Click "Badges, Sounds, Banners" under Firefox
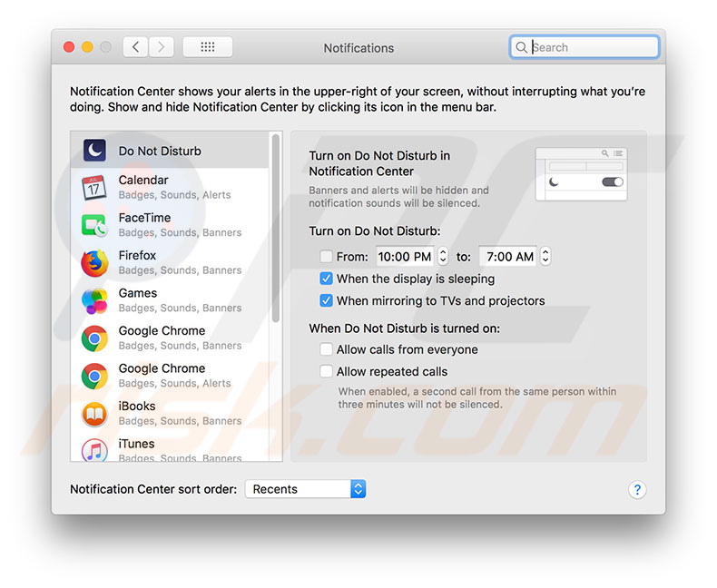Viewport: 717px width, 588px height. point(181,270)
